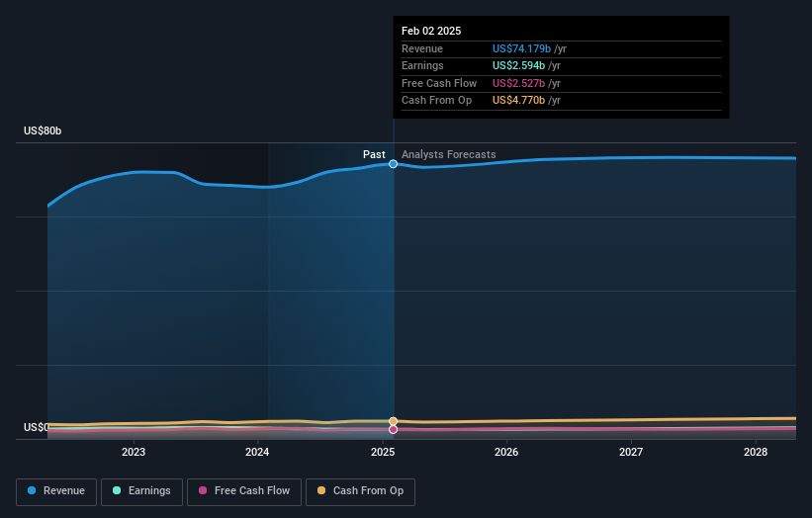
Task: Toggle the Revenue legend series
Action: coord(56,491)
